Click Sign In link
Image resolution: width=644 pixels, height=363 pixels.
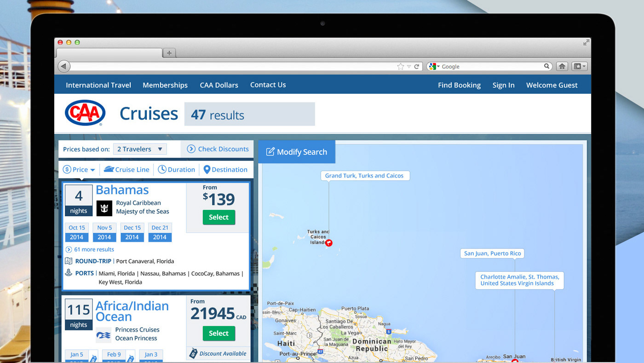504,85
